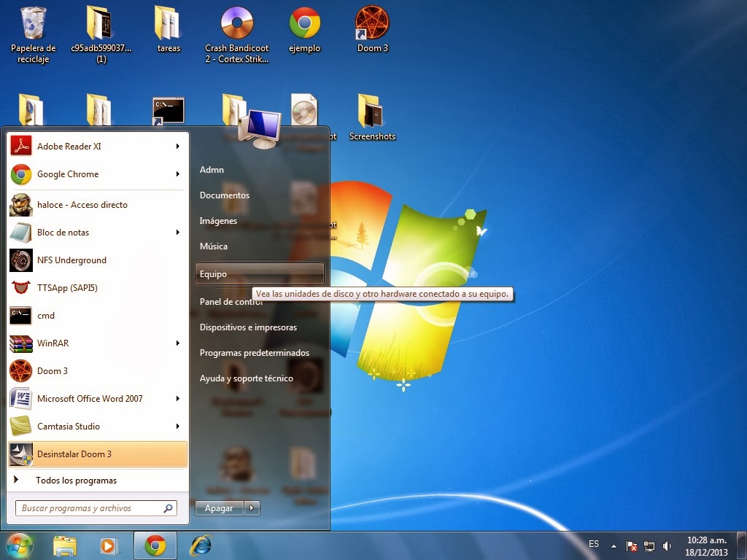Open Bloc de notas in Start menu

[x=98, y=233]
